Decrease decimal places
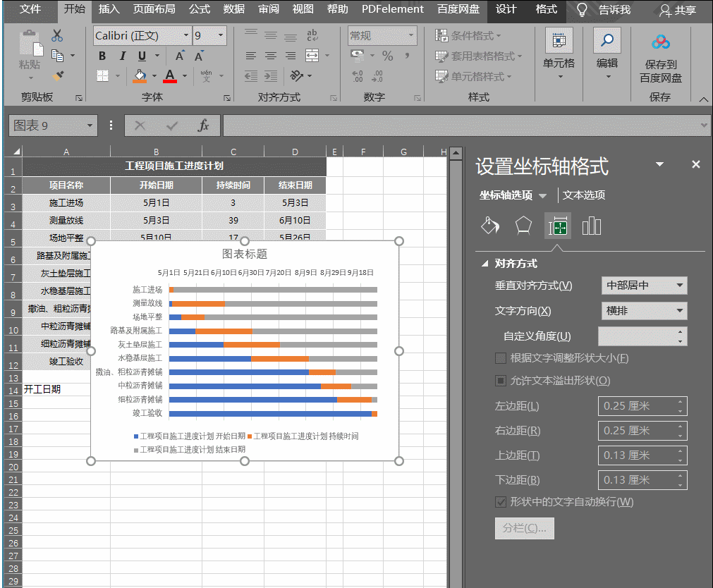This screenshot has height=588, width=713. coord(377,76)
